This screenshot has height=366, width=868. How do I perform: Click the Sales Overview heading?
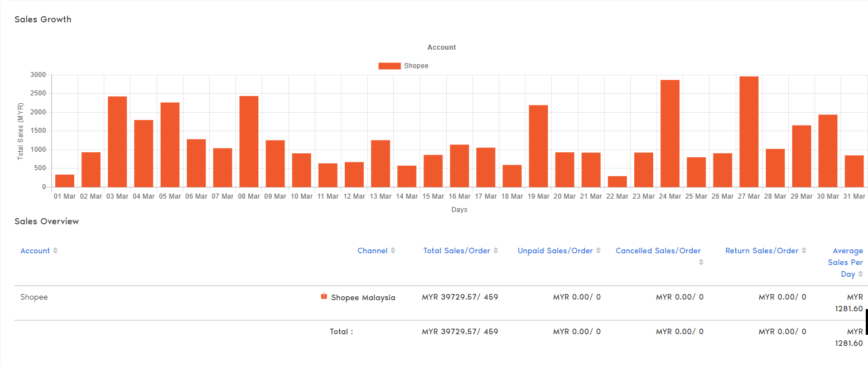click(47, 221)
